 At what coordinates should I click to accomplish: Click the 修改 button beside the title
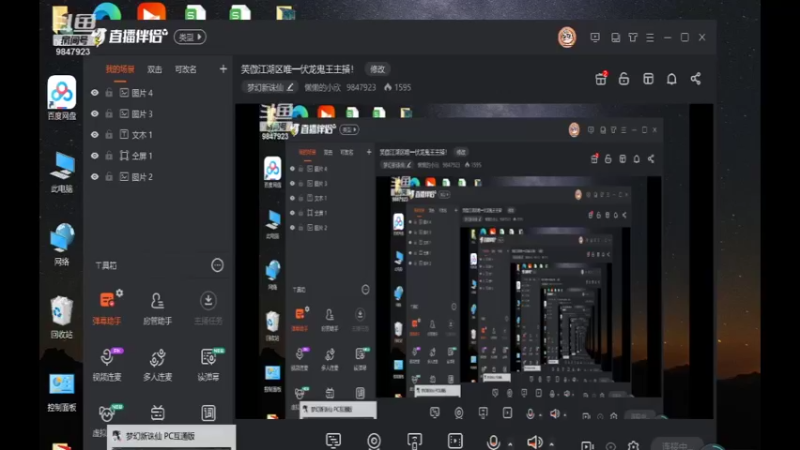[378, 69]
